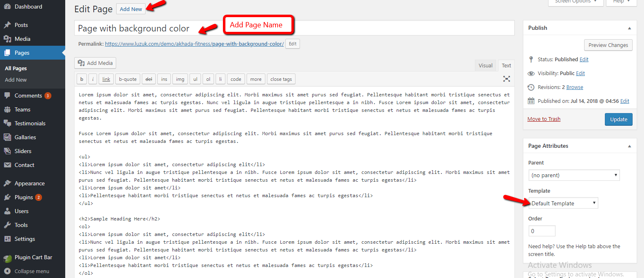This screenshot has height=278, width=644.
Task: Click the Order number field
Action: (541, 231)
